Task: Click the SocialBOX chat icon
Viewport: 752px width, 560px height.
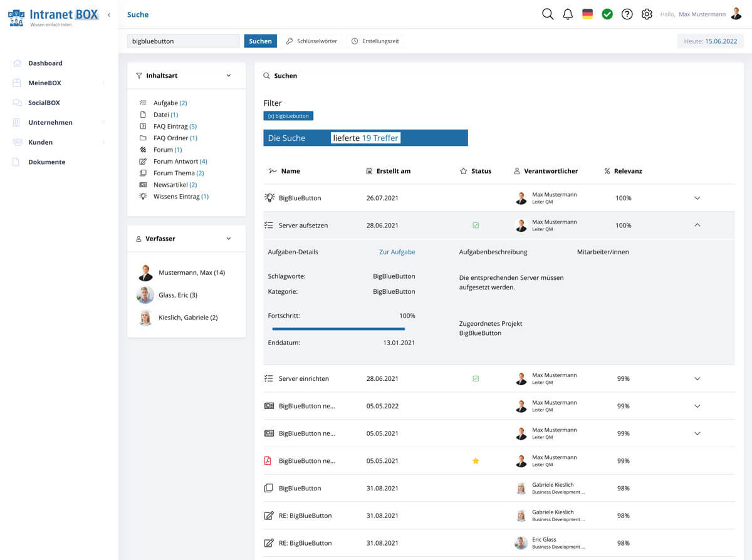Action: tap(17, 103)
